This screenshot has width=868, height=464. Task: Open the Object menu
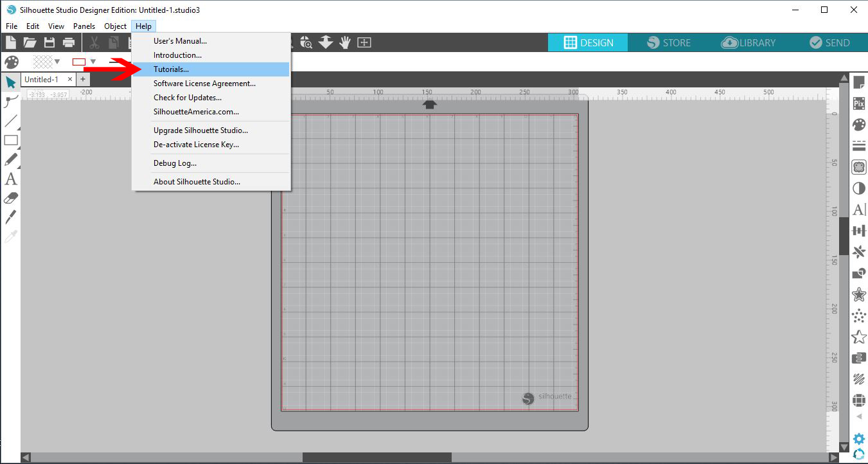(x=116, y=26)
